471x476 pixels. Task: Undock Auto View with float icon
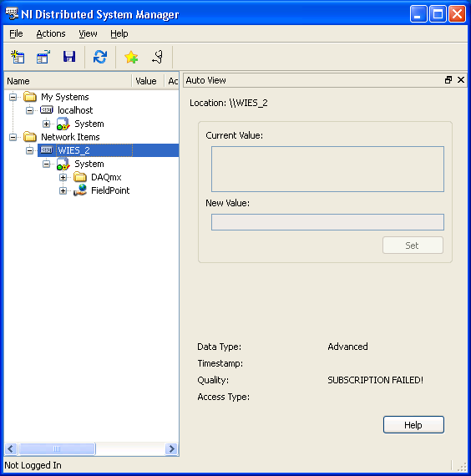[448, 80]
